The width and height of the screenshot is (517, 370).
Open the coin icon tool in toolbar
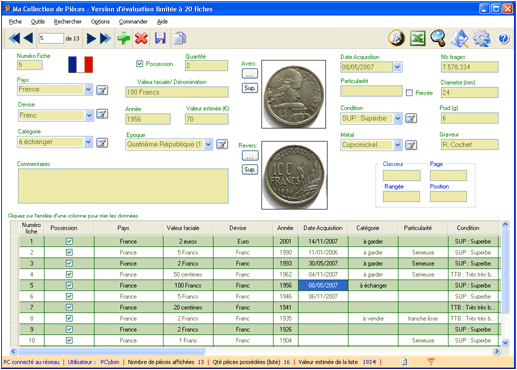point(397,38)
